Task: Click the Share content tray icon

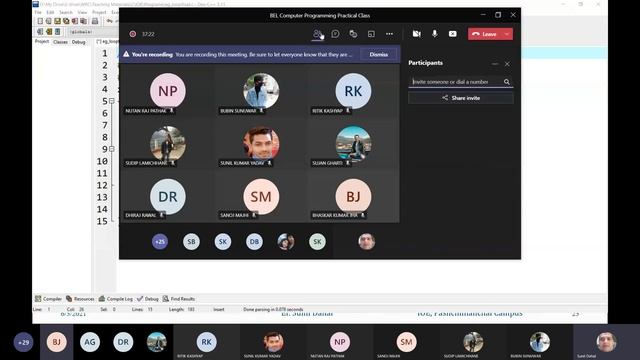Action: [x=371, y=34]
